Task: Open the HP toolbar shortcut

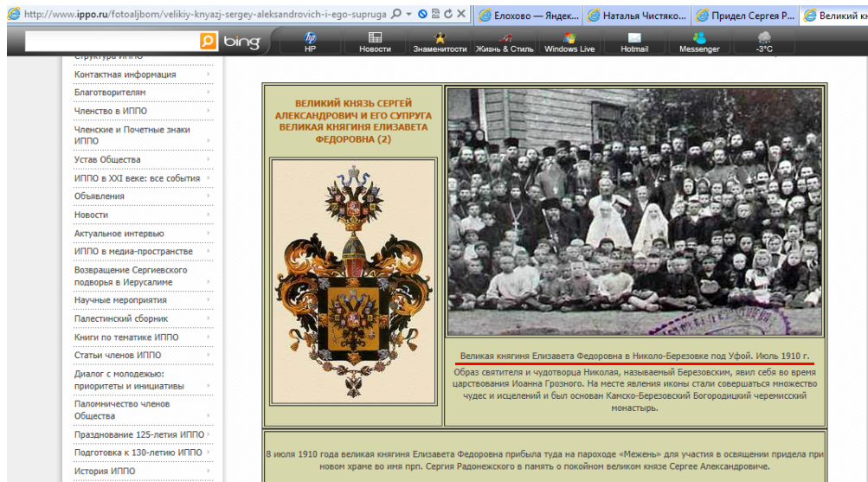Action: pyautogui.click(x=310, y=42)
